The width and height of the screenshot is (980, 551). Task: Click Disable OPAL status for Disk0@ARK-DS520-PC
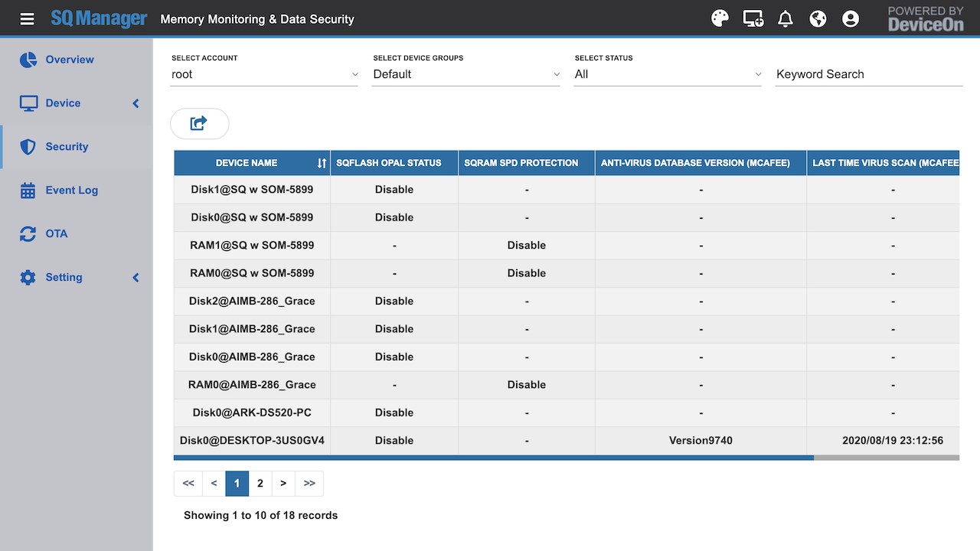394,413
